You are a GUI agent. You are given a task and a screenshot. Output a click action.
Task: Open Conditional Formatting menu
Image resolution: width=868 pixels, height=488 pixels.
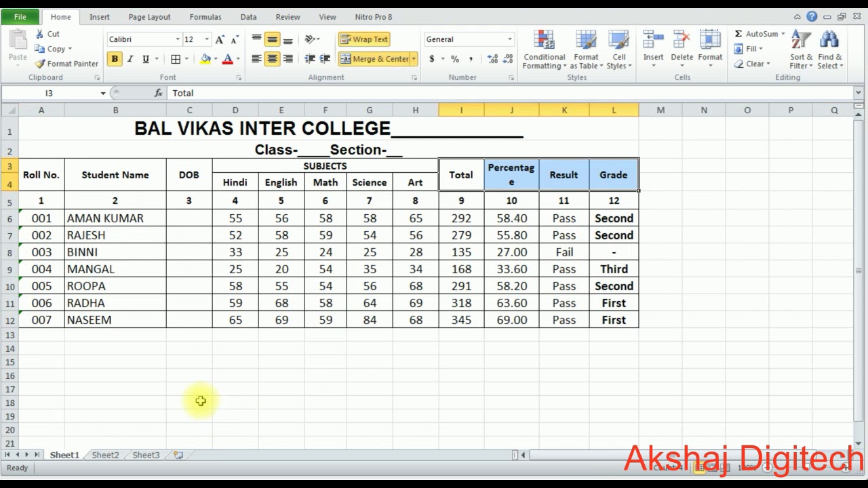(x=544, y=49)
